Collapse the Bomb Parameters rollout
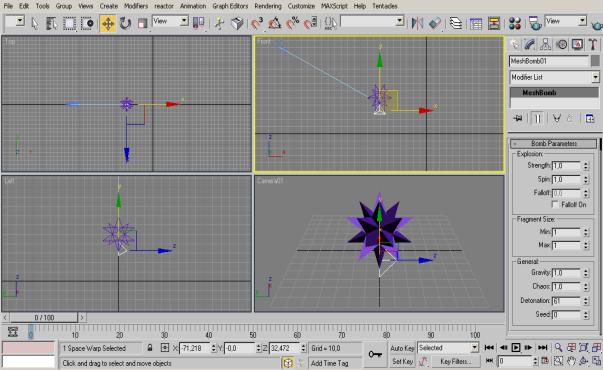The image size is (603, 370). pyautogui.click(x=554, y=143)
